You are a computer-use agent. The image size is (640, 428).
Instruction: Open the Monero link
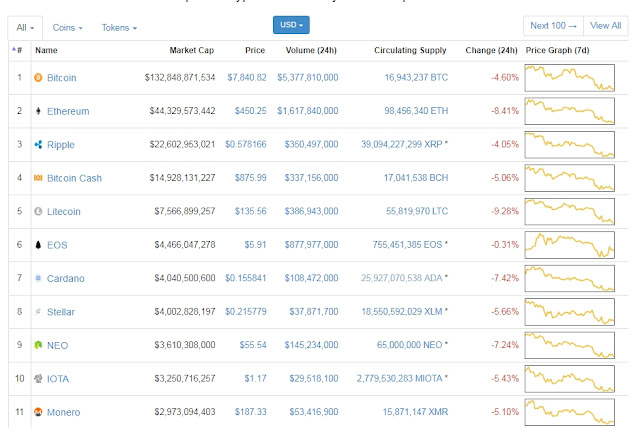(64, 412)
